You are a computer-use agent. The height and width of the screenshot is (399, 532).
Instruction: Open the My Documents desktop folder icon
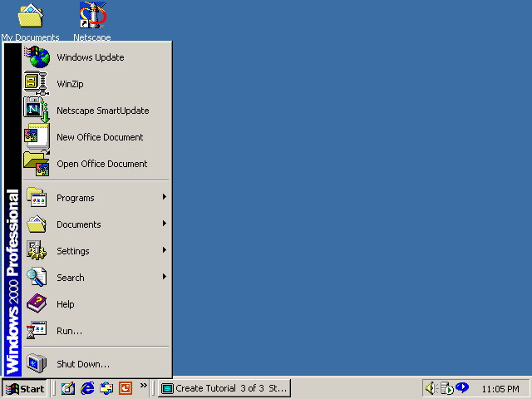(x=30, y=16)
